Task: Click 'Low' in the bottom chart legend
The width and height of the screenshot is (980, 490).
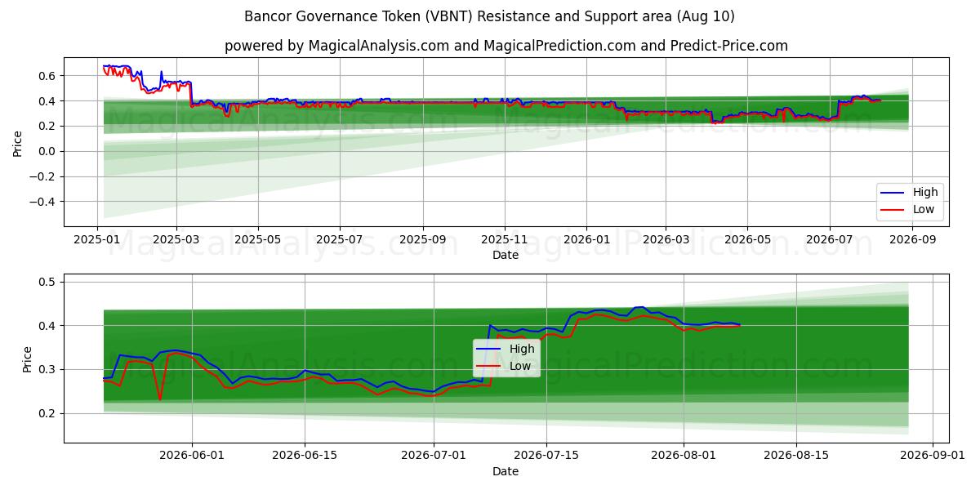Action: coord(521,366)
